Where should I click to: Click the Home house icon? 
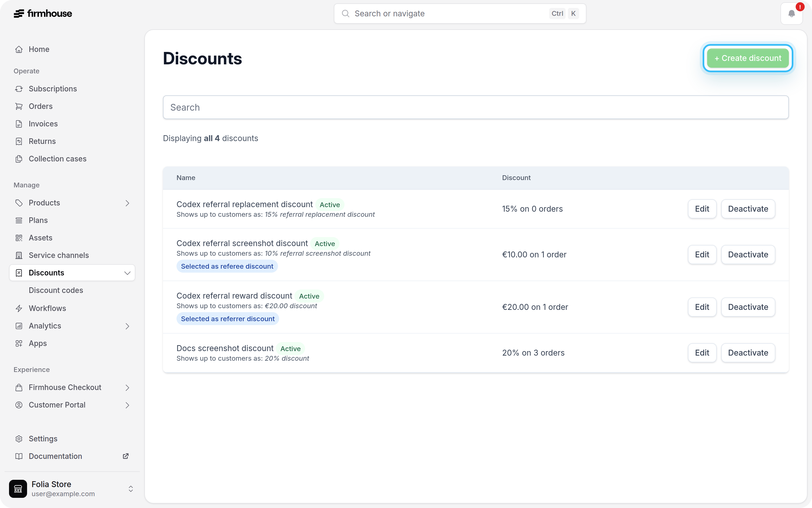pyautogui.click(x=19, y=49)
